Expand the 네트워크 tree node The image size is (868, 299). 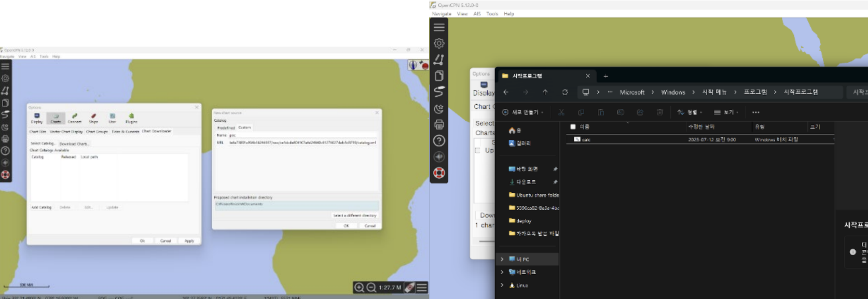pos(502,272)
